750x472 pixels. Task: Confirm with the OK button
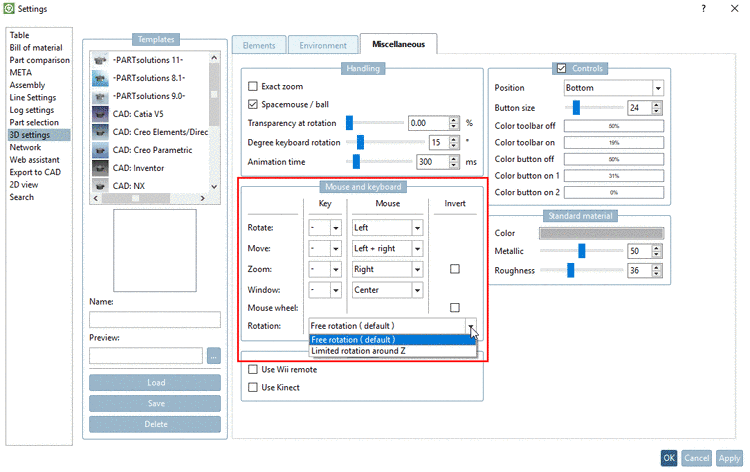(x=669, y=458)
